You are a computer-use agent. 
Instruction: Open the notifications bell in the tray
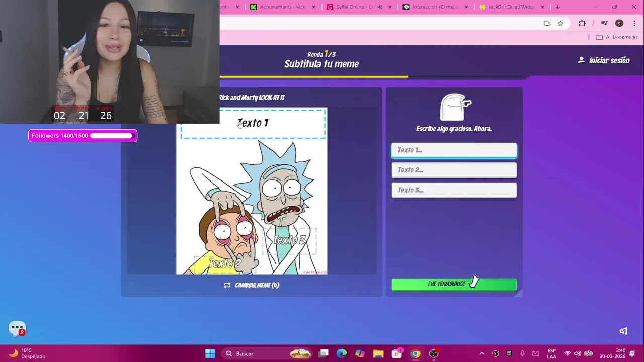tap(633, 353)
